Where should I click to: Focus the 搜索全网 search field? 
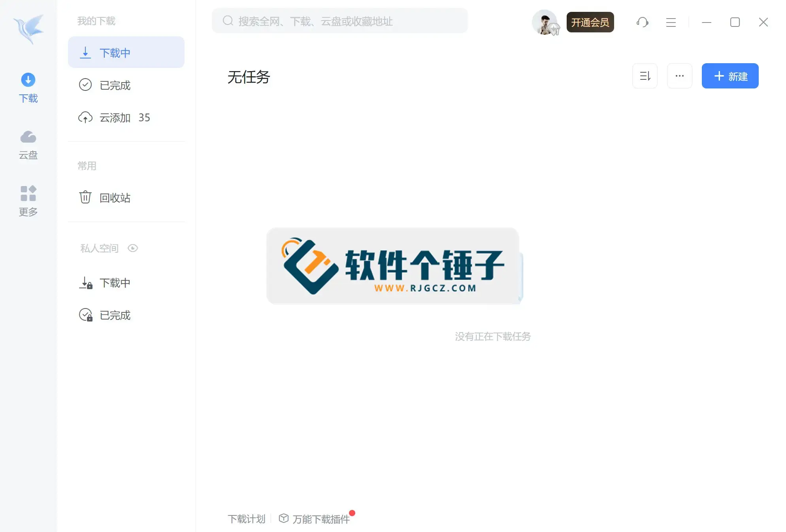pyautogui.click(x=339, y=21)
